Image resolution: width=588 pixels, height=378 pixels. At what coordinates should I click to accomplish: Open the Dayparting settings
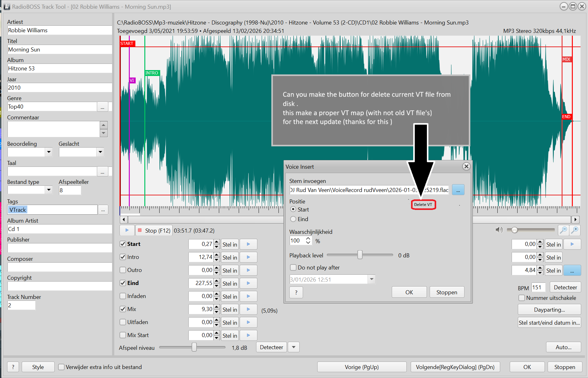(549, 310)
